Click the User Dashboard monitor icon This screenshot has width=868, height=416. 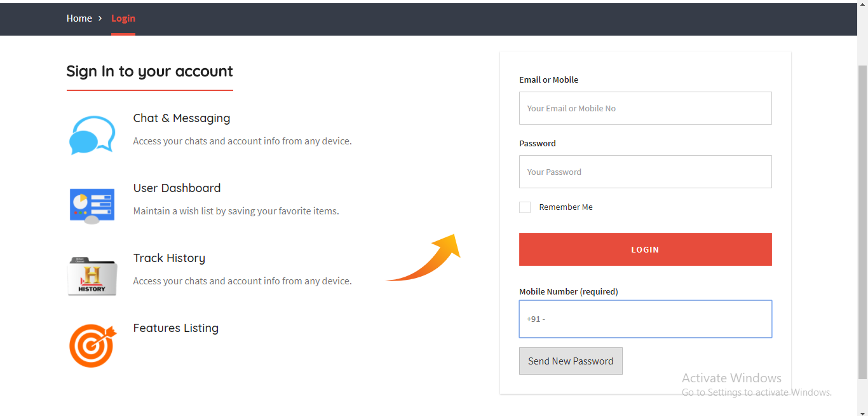[92, 205]
